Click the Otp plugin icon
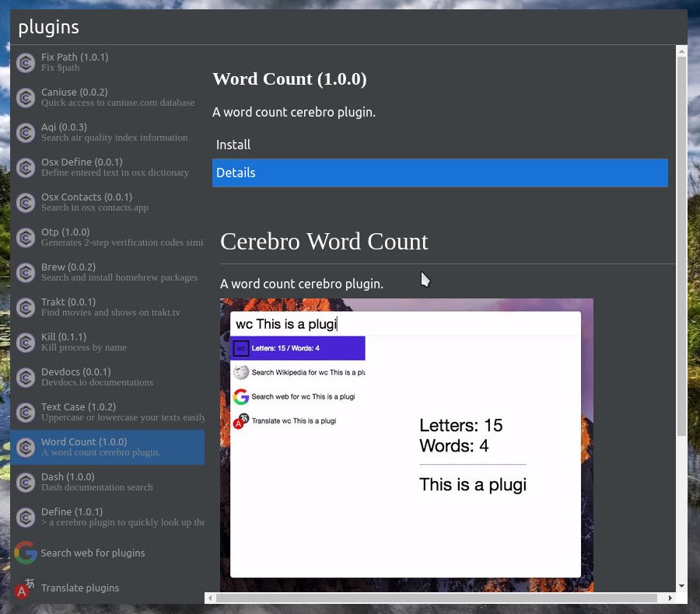The width and height of the screenshot is (700, 614). 26,238
